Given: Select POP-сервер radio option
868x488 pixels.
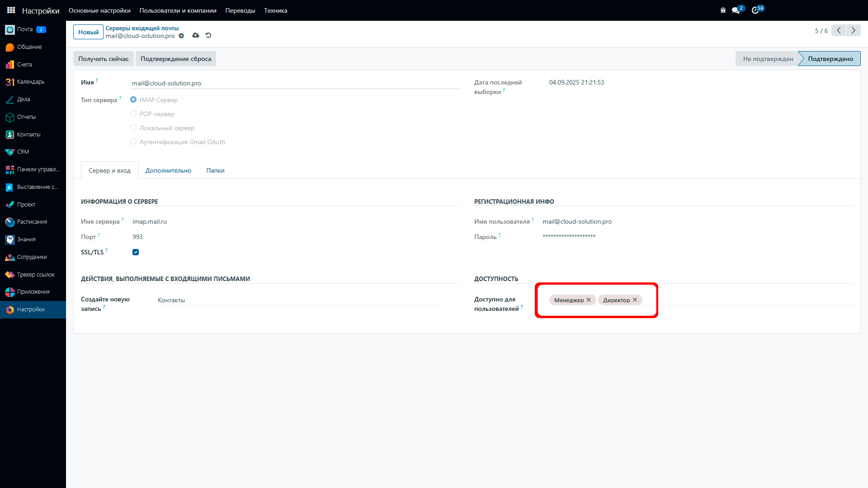Looking at the screenshot, I should (x=133, y=114).
